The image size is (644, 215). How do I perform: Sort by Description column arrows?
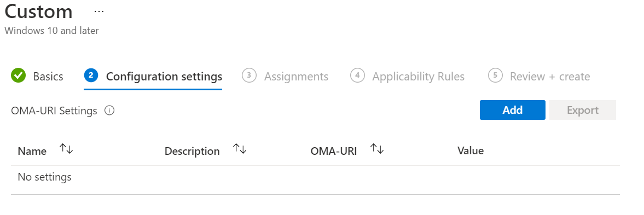click(x=240, y=149)
